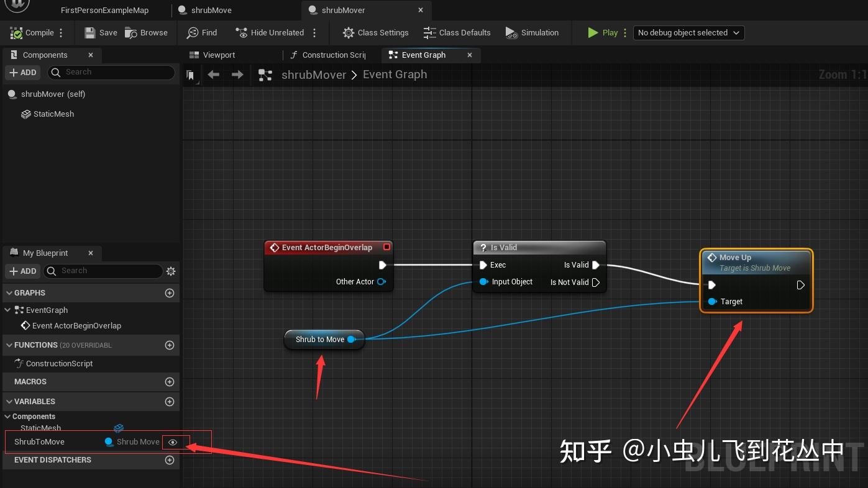This screenshot has height=488, width=868.
Task: Open Class Settings
Action: (376, 33)
